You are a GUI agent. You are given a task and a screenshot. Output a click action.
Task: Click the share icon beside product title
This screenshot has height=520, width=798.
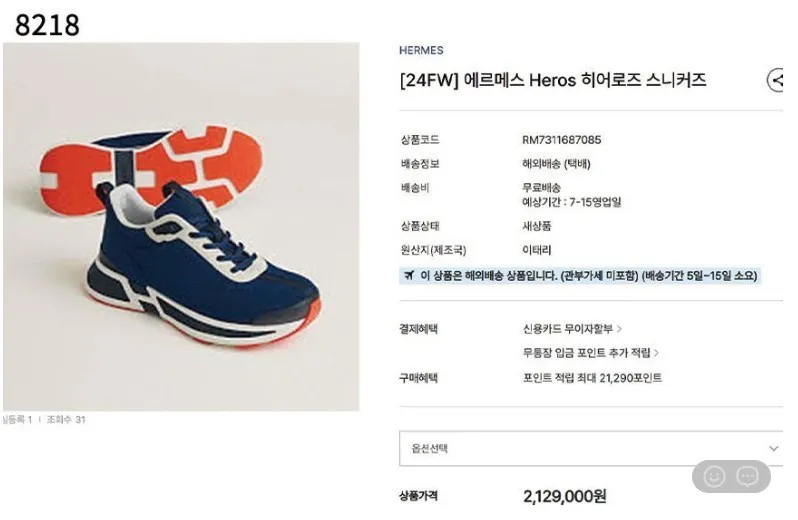[x=776, y=80]
